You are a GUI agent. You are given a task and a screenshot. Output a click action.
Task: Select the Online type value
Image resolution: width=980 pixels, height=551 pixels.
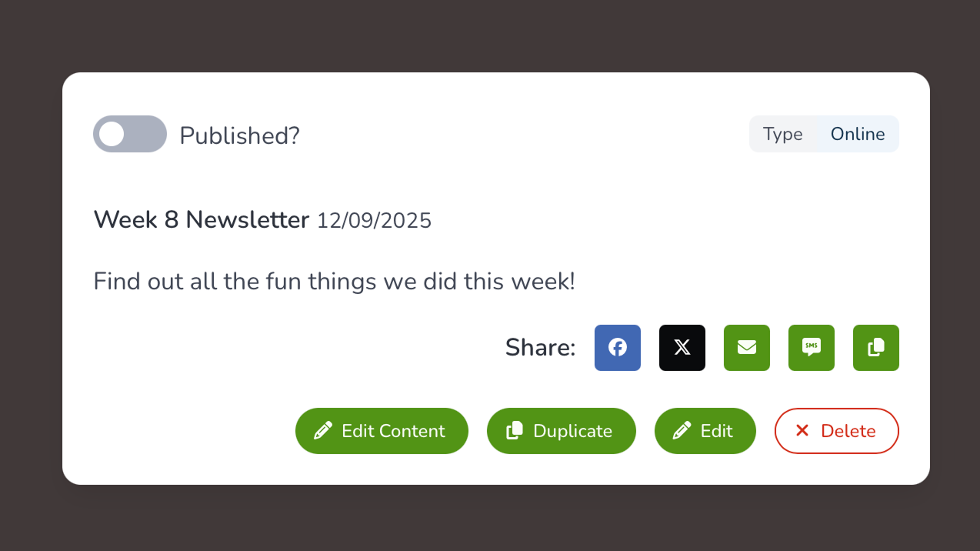point(858,134)
